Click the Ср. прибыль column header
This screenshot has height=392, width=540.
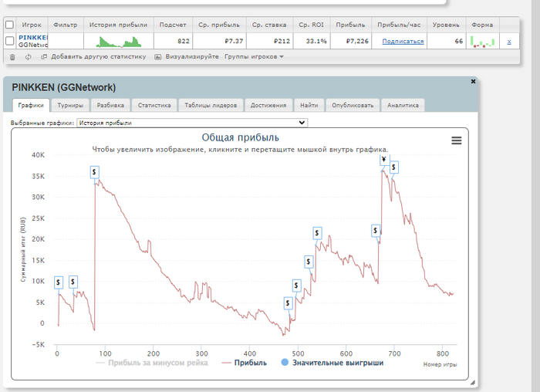[x=219, y=25]
